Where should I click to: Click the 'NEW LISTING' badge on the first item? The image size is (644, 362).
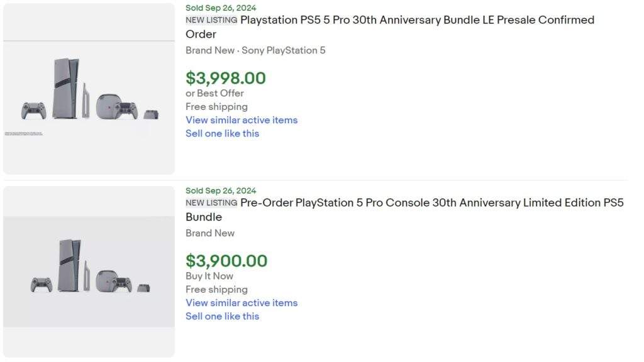(x=211, y=20)
